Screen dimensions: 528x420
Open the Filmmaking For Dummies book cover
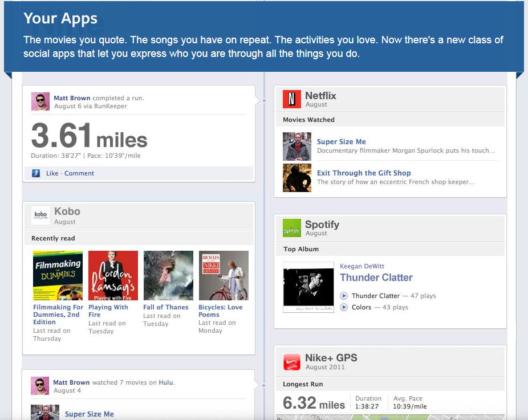(58, 275)
